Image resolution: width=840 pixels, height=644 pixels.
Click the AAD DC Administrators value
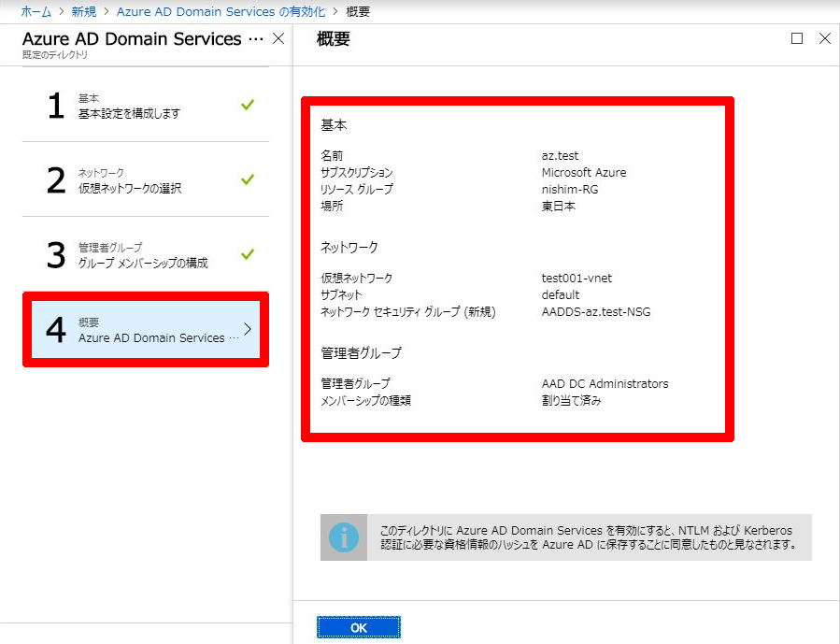[605, 383]
